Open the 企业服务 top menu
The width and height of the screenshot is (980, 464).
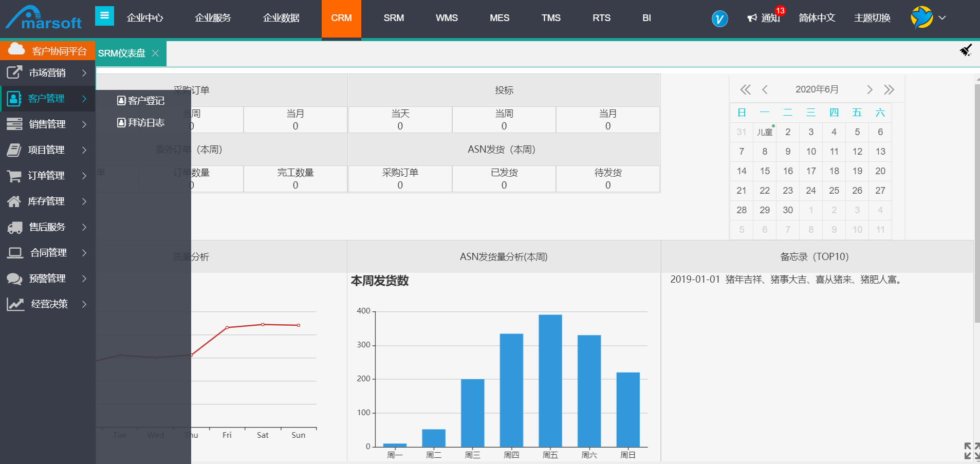pyautogui.click(x=213, y=18)
